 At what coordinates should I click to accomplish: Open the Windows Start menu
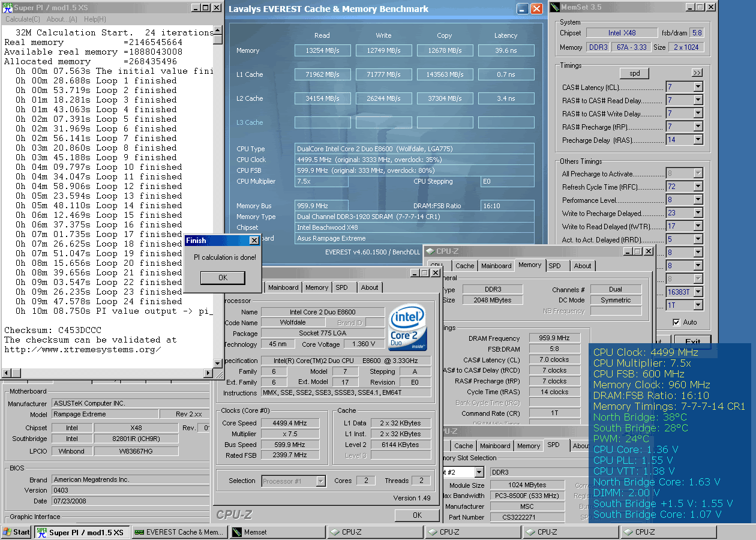click(17, 532)
